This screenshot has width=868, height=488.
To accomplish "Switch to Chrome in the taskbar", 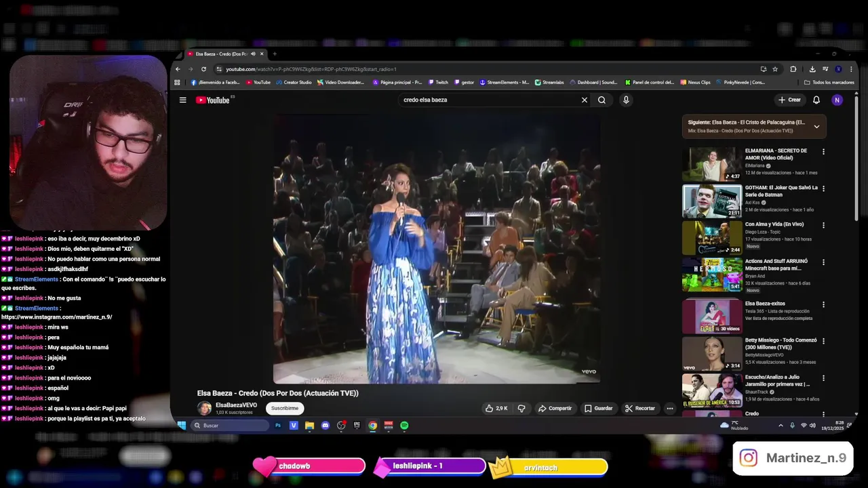I will (x=372, y=426).
